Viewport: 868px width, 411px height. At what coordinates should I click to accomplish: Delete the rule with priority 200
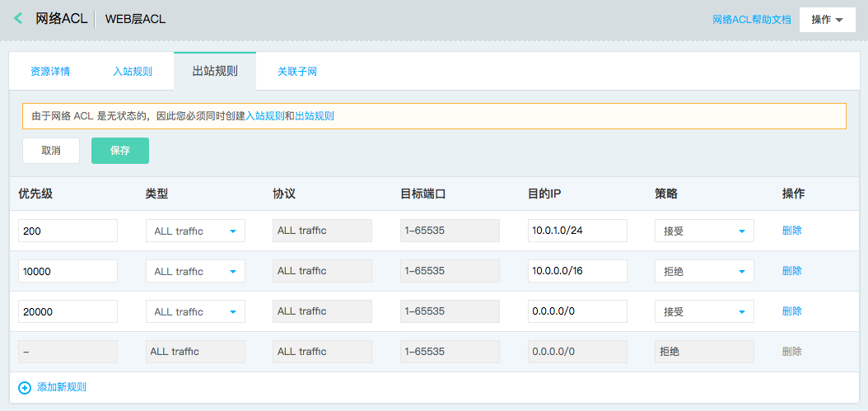(791, 231)
